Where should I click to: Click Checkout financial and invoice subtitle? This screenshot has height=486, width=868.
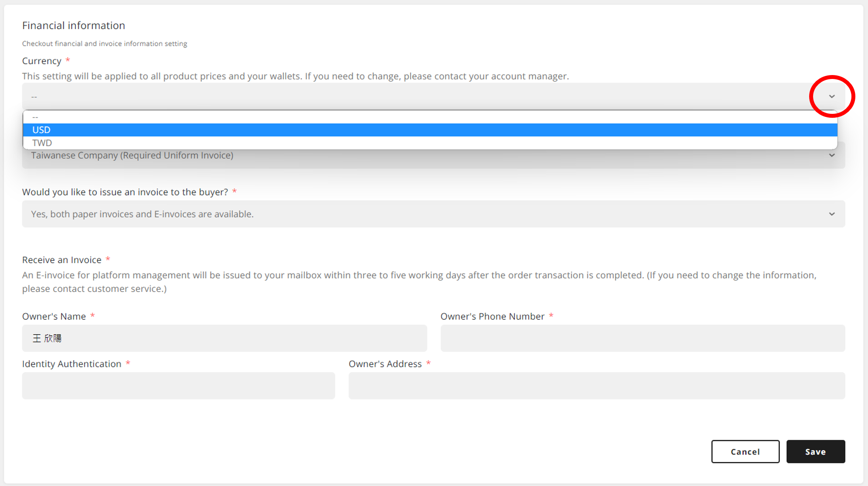point(105,44)
